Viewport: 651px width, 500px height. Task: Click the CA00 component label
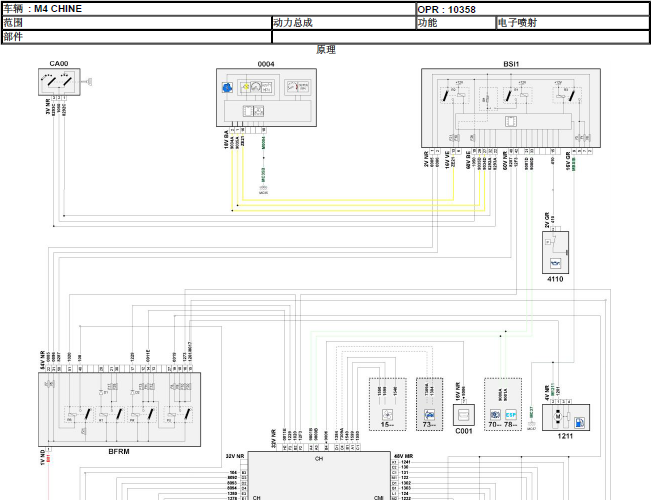(59, 64)
